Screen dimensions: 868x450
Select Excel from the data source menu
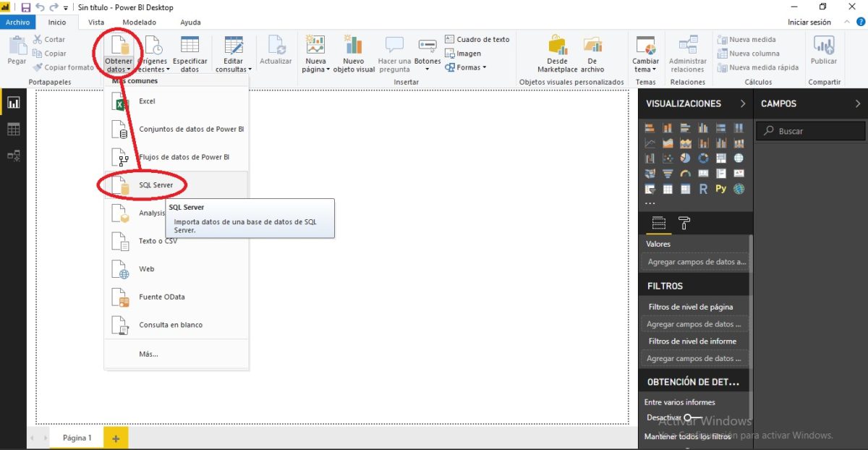click(147, 101)
